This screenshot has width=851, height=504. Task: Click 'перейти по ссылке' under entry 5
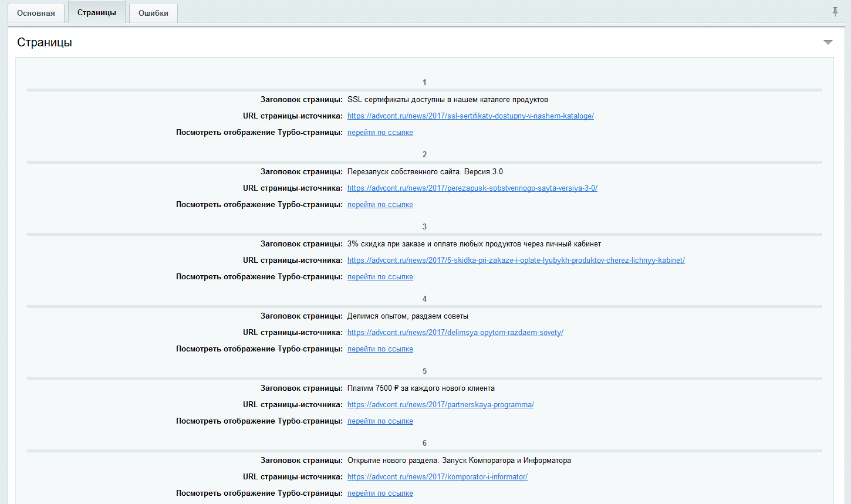coord(380,421)
